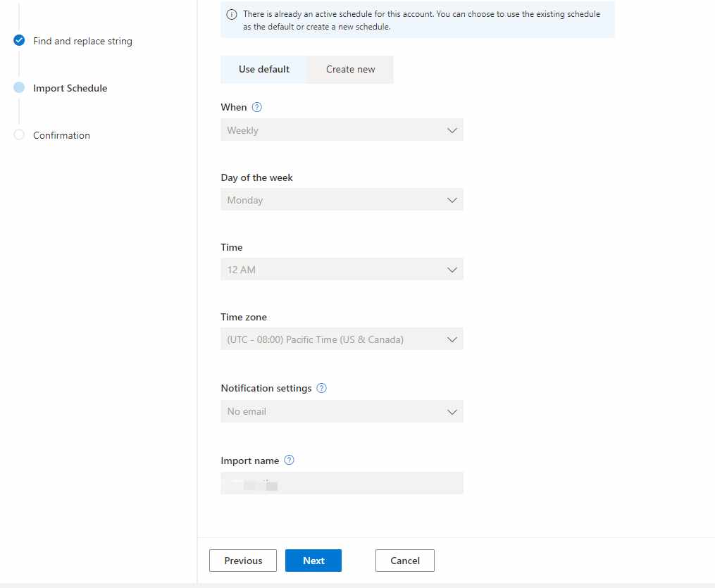The image size is (715, 588).
Task: Click the 'Time zone' field label
Action: [x=244, y=317]
